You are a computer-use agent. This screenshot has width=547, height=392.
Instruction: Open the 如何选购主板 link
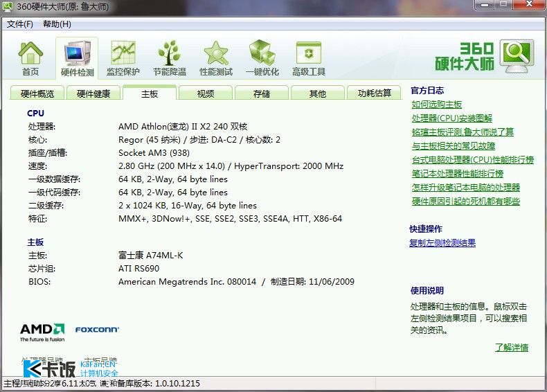pos(436,105)
